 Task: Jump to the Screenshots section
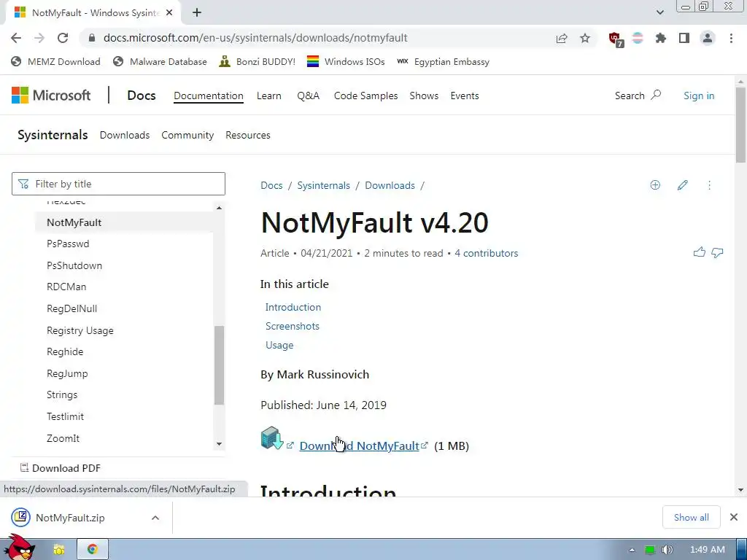pos(292,326)
